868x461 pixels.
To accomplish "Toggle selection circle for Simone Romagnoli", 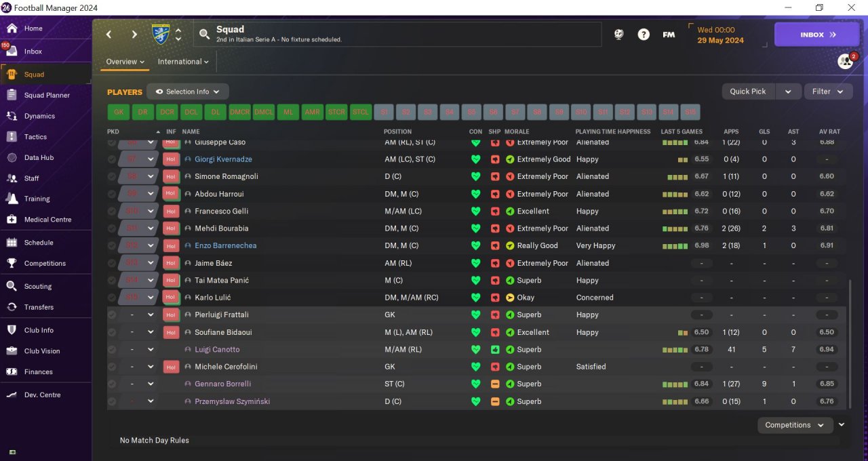I will [x=112, y=176].
